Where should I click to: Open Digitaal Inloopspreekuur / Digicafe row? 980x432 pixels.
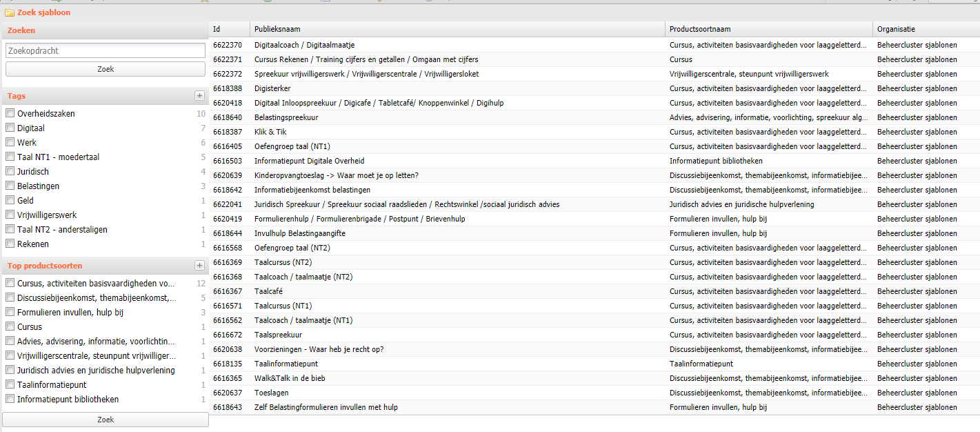pyautogui.click(x=594, y=103)
